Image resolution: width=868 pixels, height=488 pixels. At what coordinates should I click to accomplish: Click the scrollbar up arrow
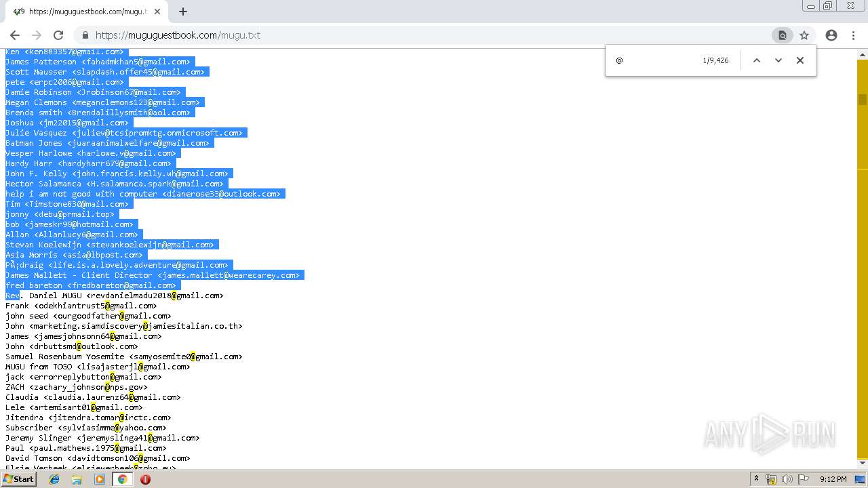click(863, 54)
